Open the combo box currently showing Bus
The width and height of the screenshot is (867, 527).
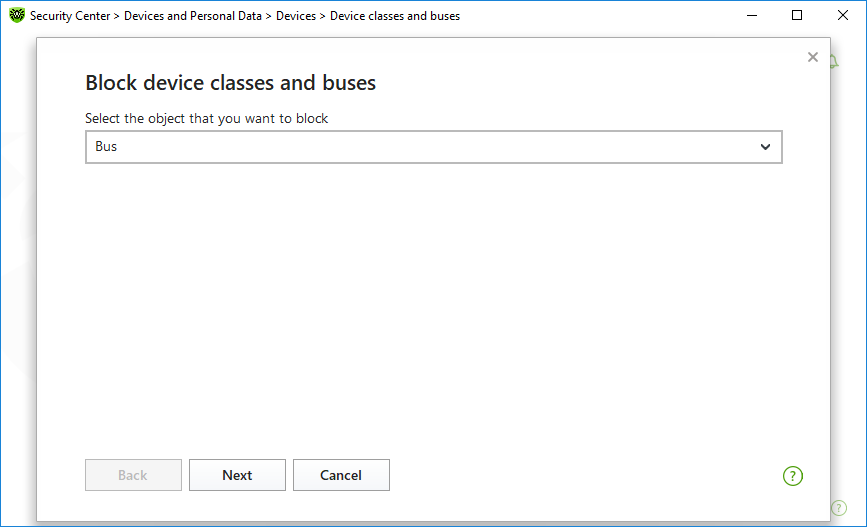click(x=432, y=147)
